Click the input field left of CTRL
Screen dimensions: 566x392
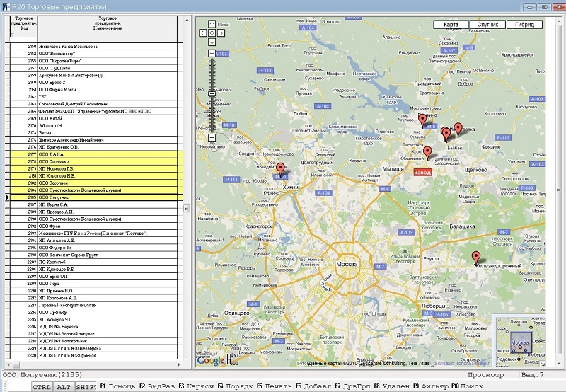20,386
